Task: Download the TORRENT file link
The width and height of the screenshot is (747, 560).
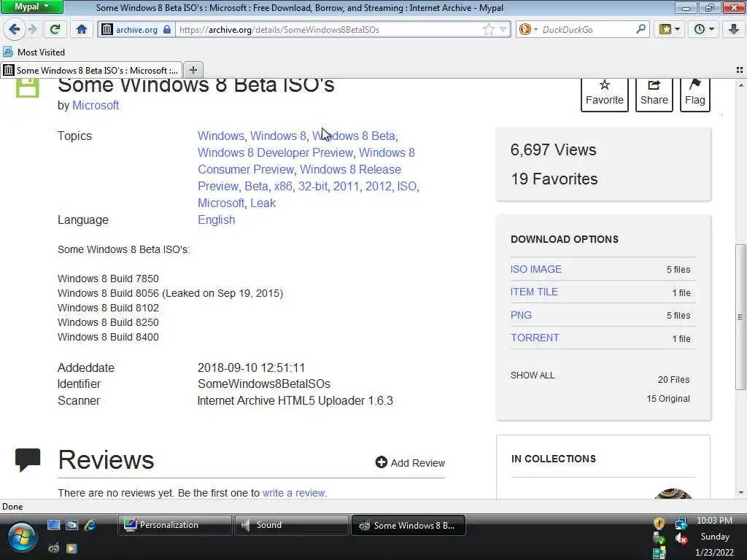Action: (535, 338)
